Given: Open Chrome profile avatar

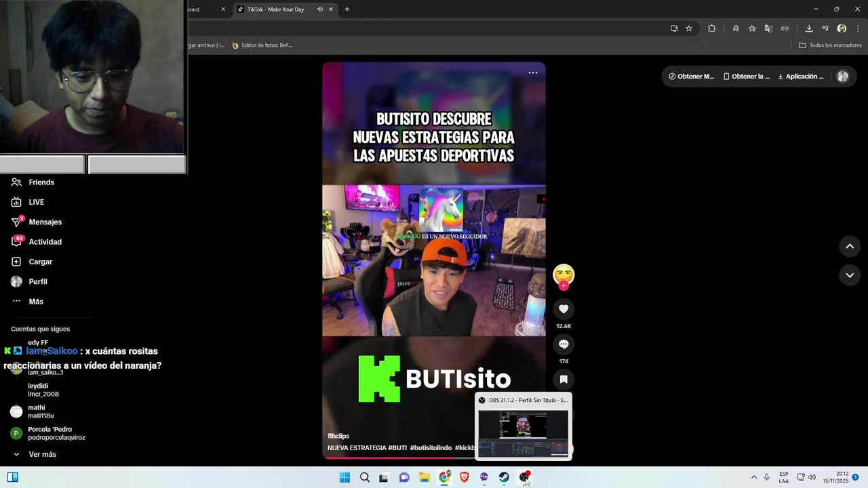Looking at the screenshot, I should tap(842, 28).
